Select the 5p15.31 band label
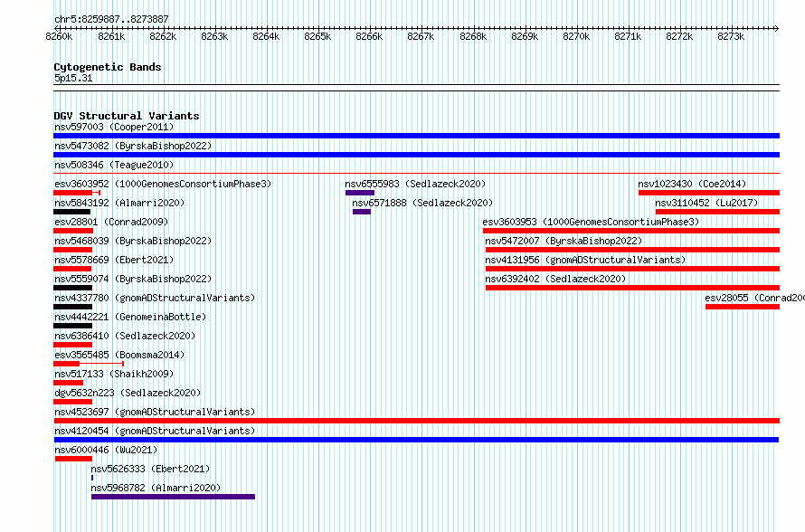Image resolution: width=805 pixels, height=532 pixels. 73,78
